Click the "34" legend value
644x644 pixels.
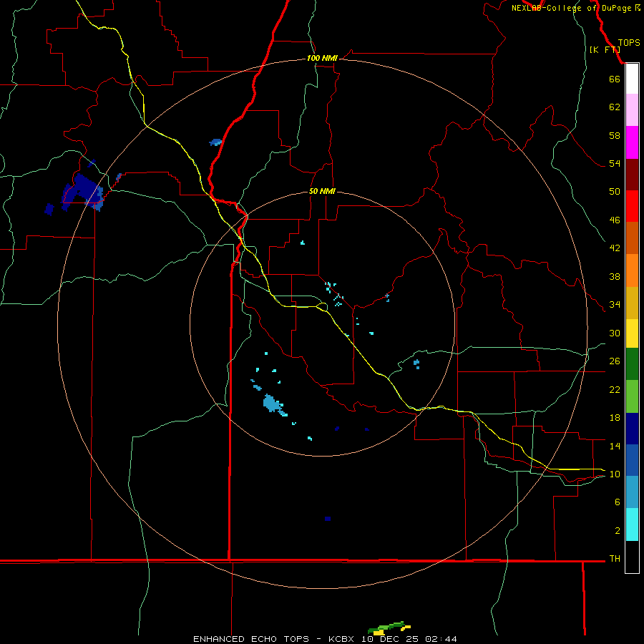615,305
